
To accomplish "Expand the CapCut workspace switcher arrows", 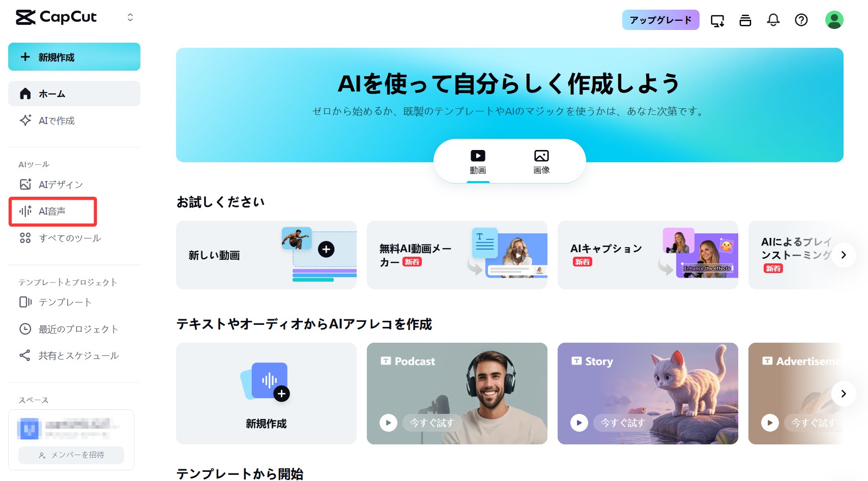I will coord(130,17).
